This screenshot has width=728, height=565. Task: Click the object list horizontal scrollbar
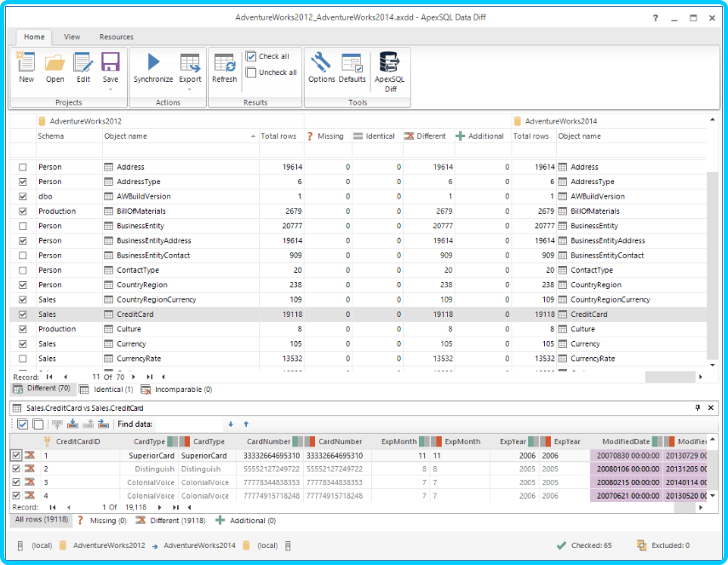click(x=670, y=377)
